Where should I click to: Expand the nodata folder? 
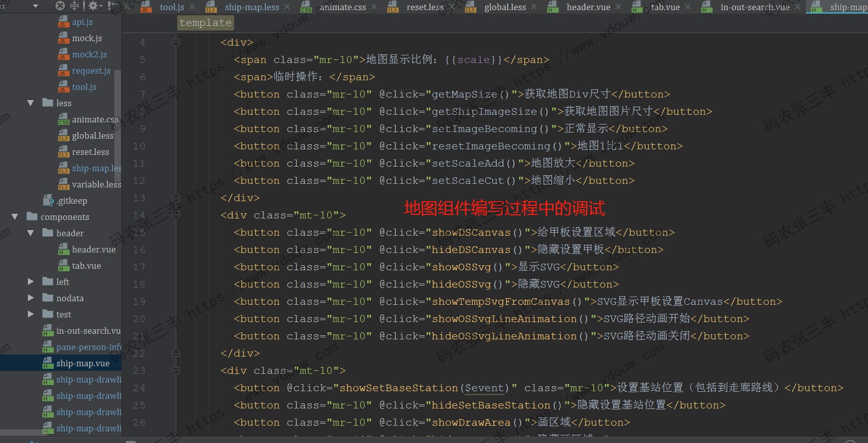(x=30, y=298)
